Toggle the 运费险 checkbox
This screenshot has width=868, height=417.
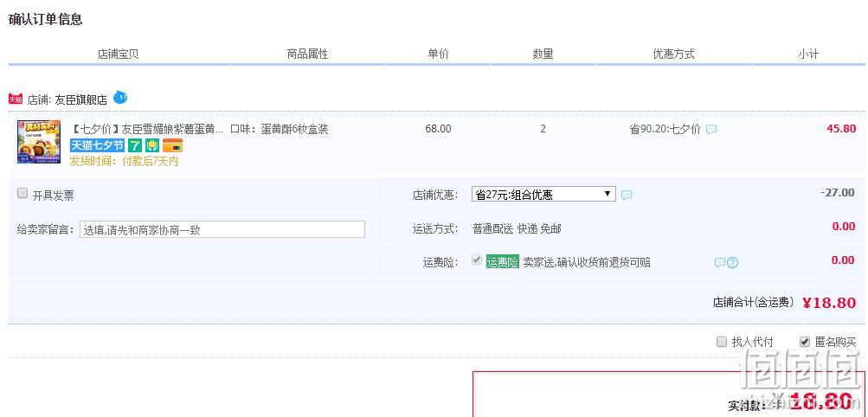coord(477,260)
